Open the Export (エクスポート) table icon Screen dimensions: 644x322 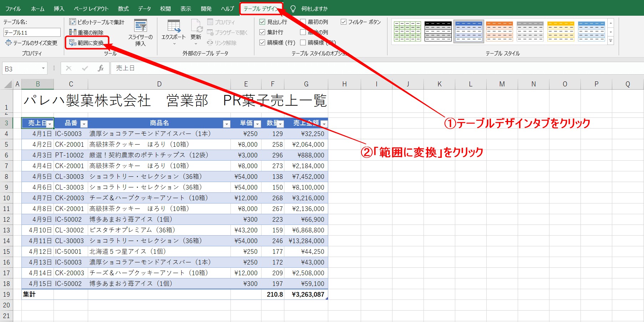click(174, 26)
